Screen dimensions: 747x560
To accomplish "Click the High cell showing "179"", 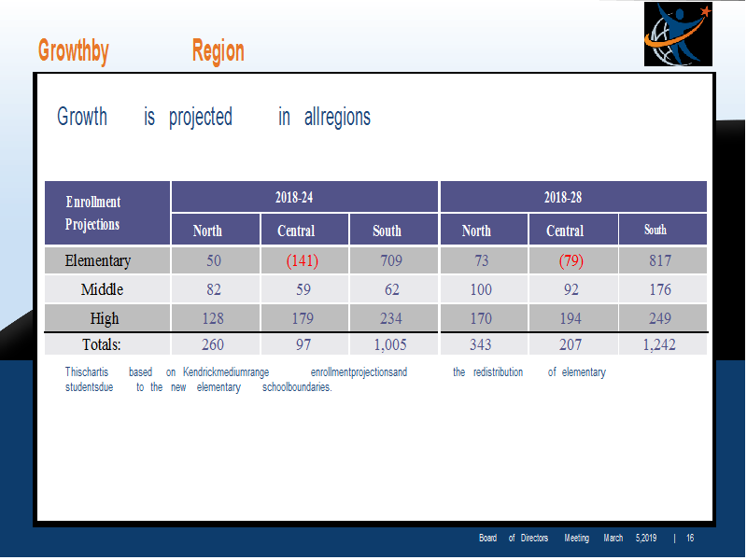I will [x=305, y=317].
